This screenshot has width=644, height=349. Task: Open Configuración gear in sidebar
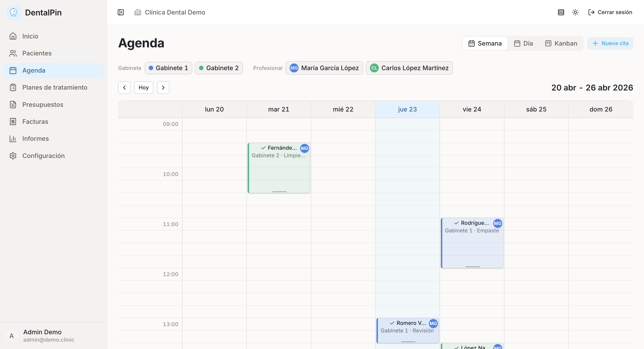(13, 156)
